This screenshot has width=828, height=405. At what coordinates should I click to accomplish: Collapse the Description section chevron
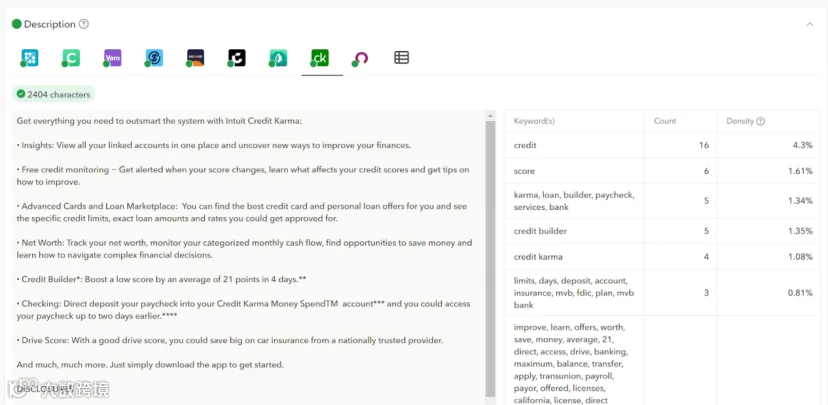click(x=810, y=24)
